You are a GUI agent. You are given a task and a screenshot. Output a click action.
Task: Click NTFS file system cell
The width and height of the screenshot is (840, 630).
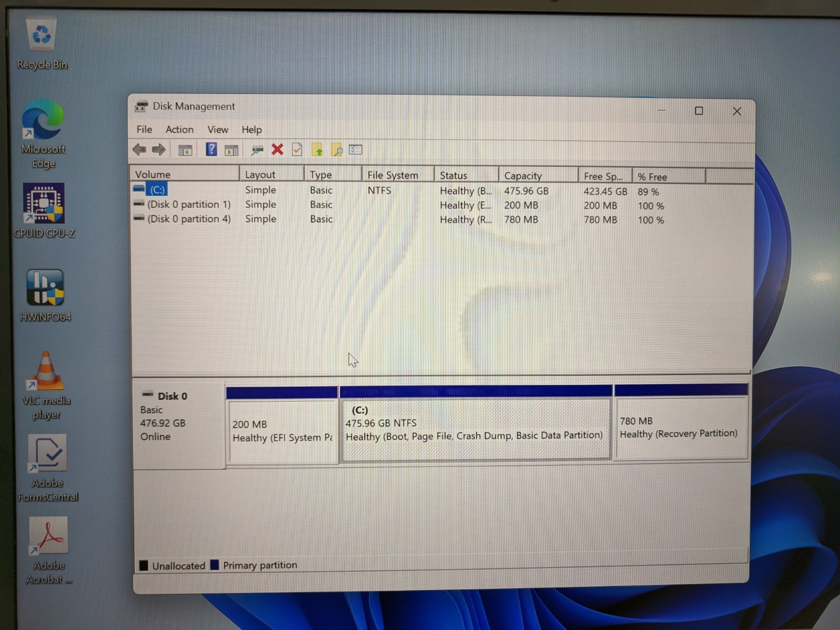(x=379, y=190)
